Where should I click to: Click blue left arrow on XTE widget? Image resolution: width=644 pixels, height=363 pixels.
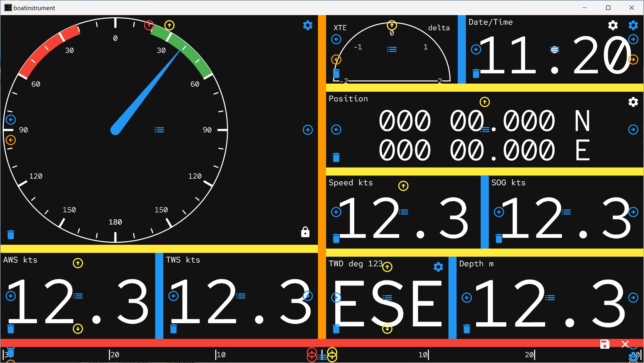pyautogui.click(x=336, y=39)
